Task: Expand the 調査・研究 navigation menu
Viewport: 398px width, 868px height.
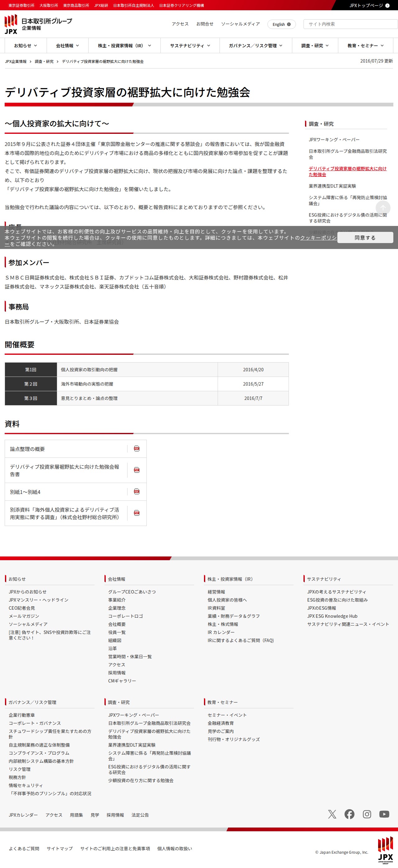Action: 315,45
